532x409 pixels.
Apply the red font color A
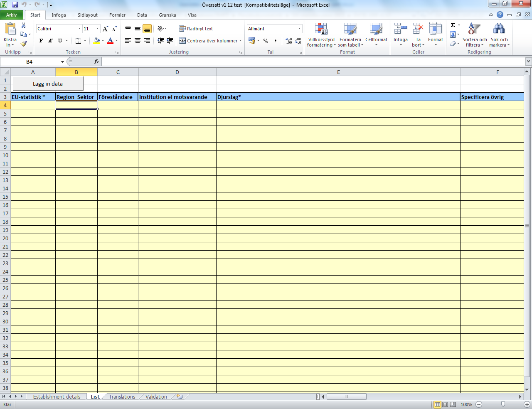tap(110, 41)
